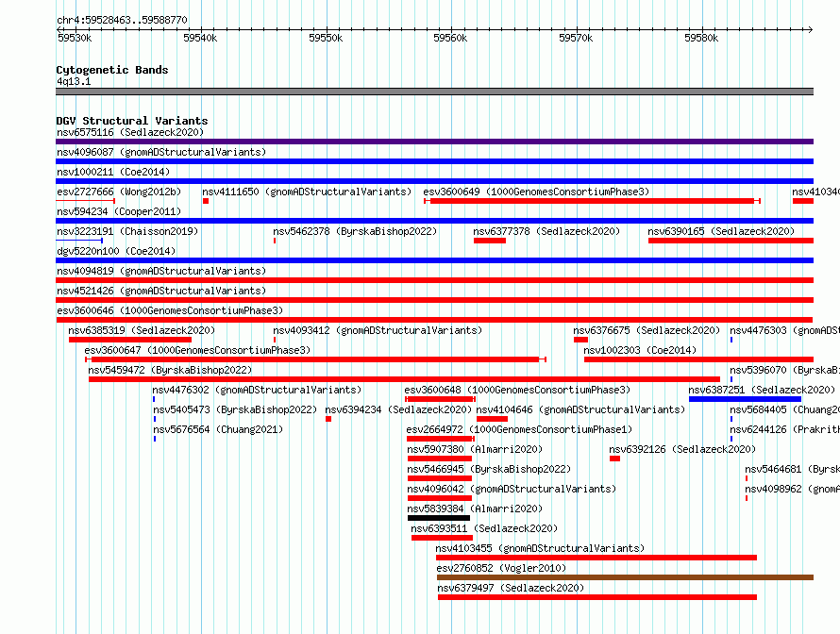Select the nsv6393511 (Sedlazeck2020) red bar

point(442,538)
